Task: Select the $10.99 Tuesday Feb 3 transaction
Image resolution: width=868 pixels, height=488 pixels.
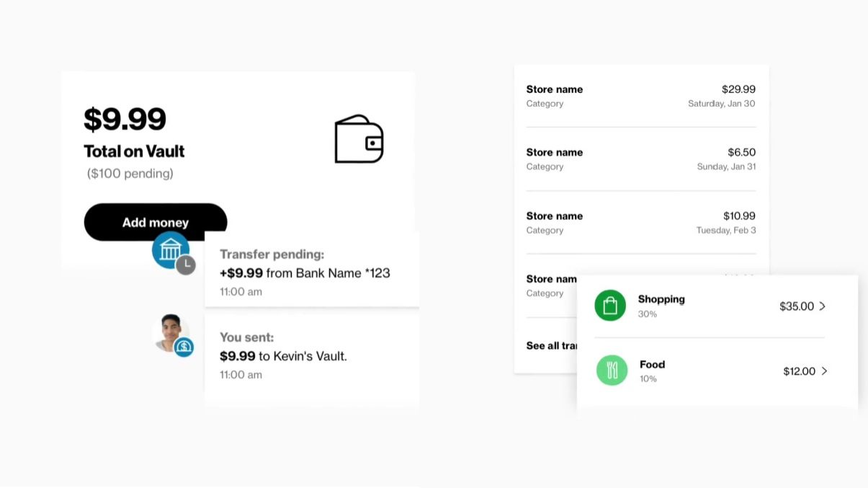Action: pos(640,222)
